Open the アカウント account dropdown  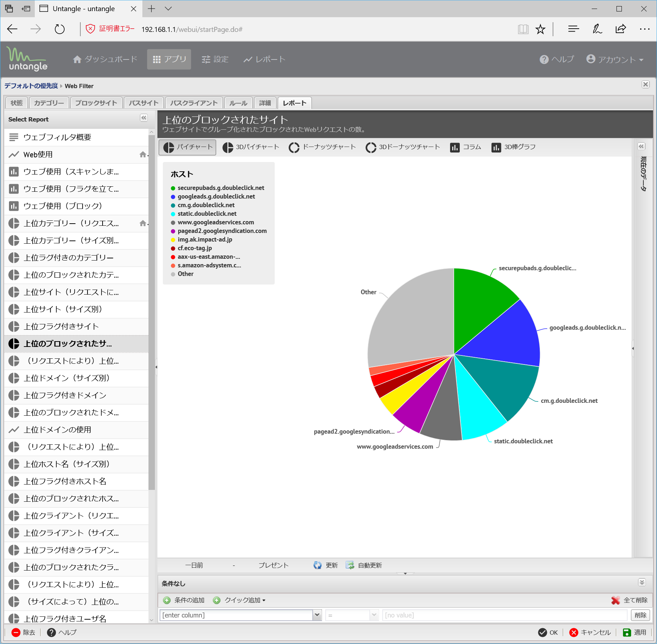point(615,59)
